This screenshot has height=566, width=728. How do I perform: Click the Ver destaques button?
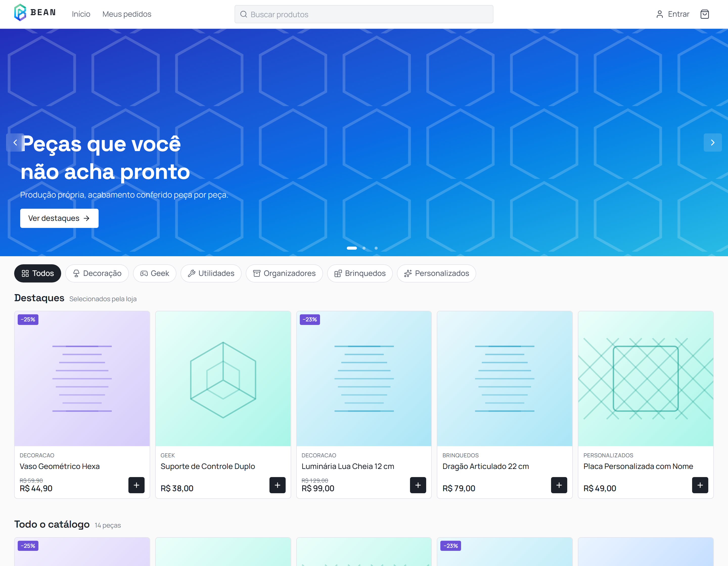coord(59,218)
